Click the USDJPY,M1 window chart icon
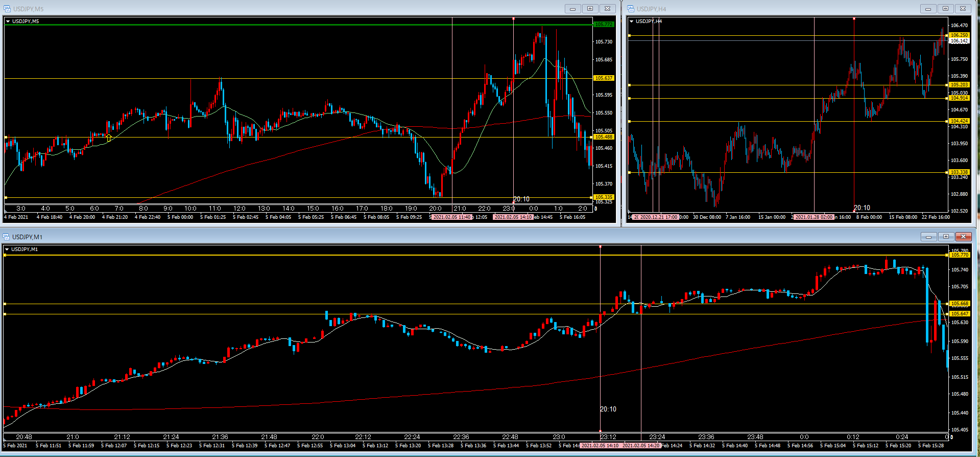Viewport: 980px width, 457px height. (7, 237)
